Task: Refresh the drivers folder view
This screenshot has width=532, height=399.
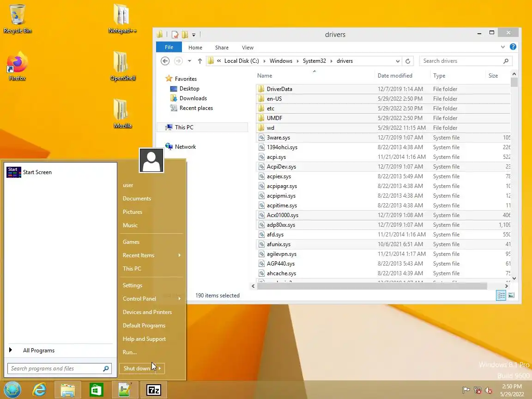Action: pos(408,61)
